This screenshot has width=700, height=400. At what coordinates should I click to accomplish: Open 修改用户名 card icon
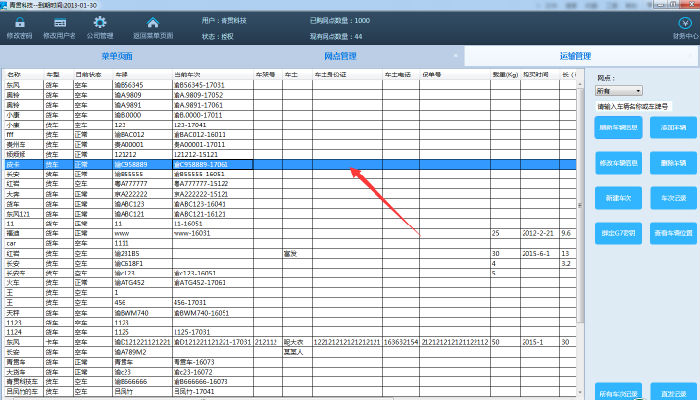(61, 22)
